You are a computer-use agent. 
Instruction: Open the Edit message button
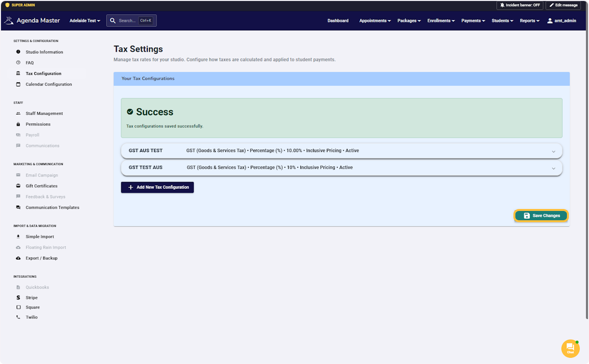click(563, 5)
